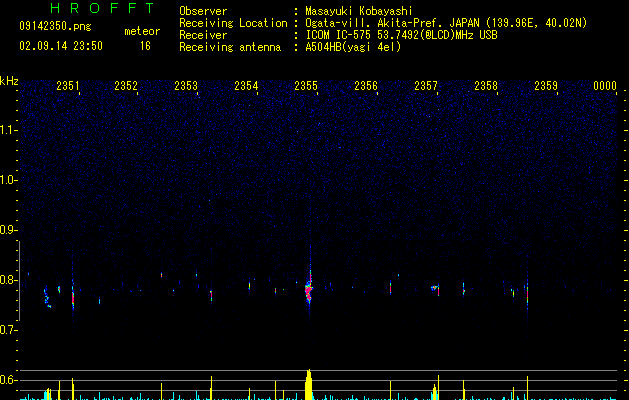The image size is (629, 400).
Task: Click the 2351 time marker
Action: 68,86
